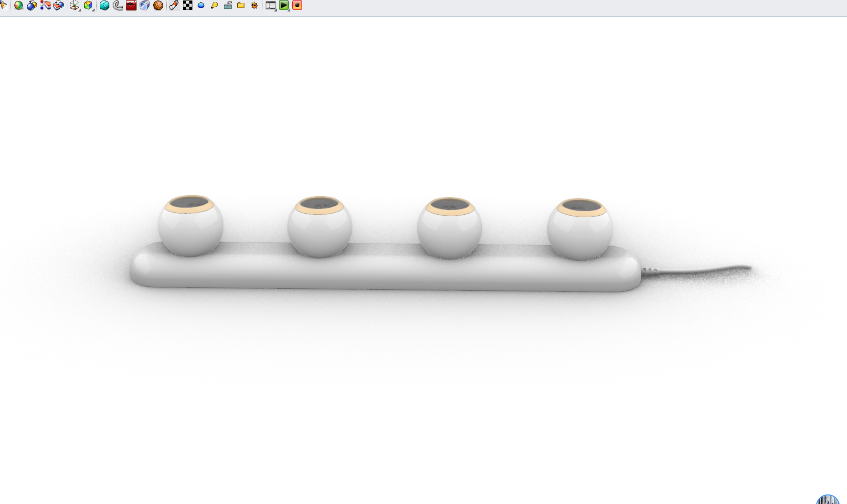Screen dimensions: 847x504
Task: Click the paint tube icon
Action: coord(174,6)
